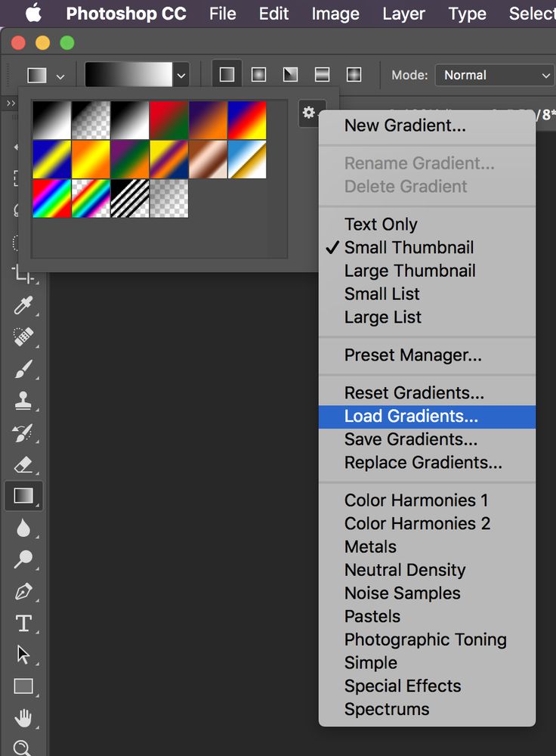
Task: Select the Eyedropper tool
Action: click(23, 305)
